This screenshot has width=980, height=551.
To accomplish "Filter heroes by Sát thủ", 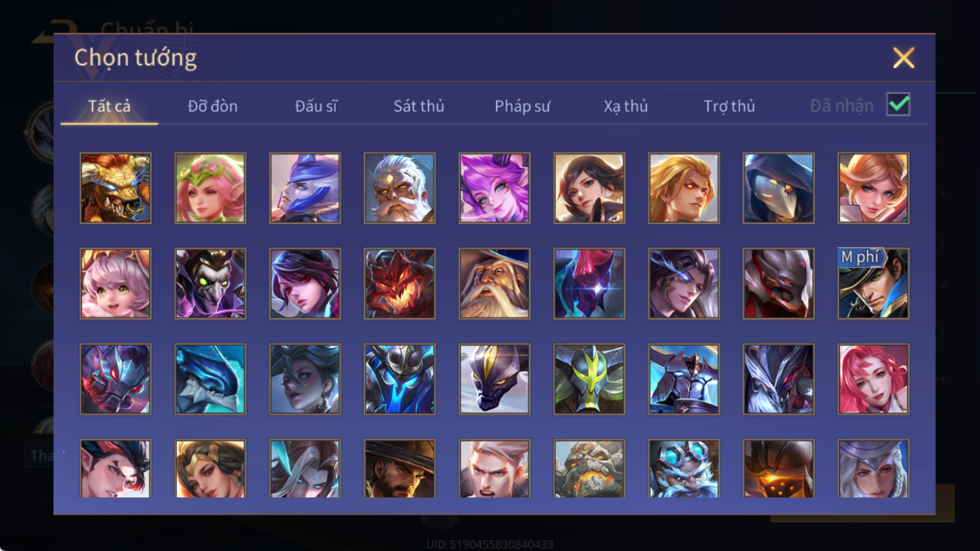I will [x=418, y=106].
